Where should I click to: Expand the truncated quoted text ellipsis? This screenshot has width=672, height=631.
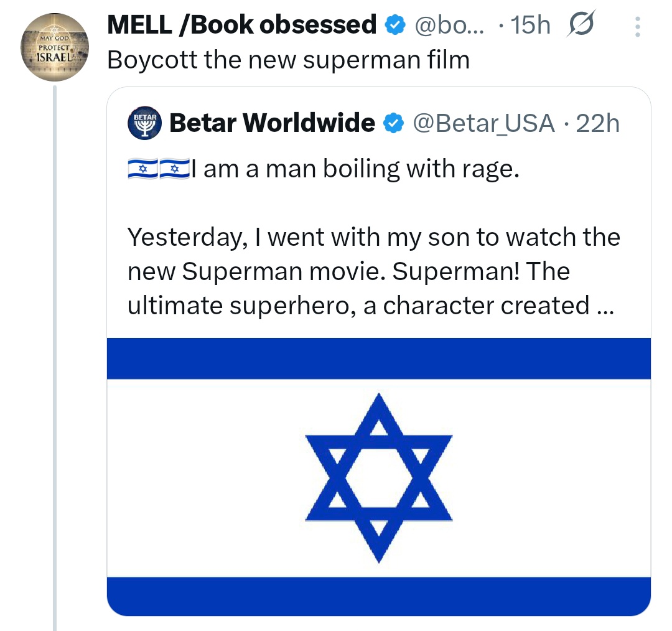click(604, 306)
